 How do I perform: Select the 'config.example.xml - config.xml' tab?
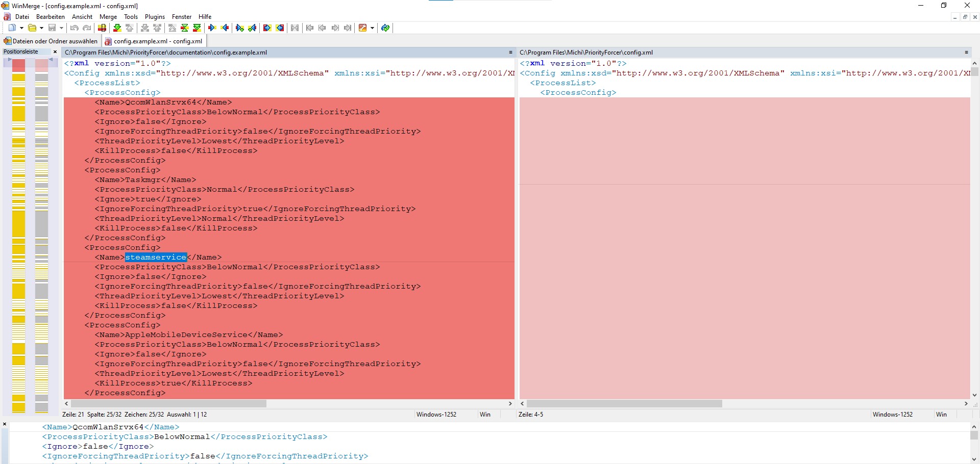click(x=154, y=41)
